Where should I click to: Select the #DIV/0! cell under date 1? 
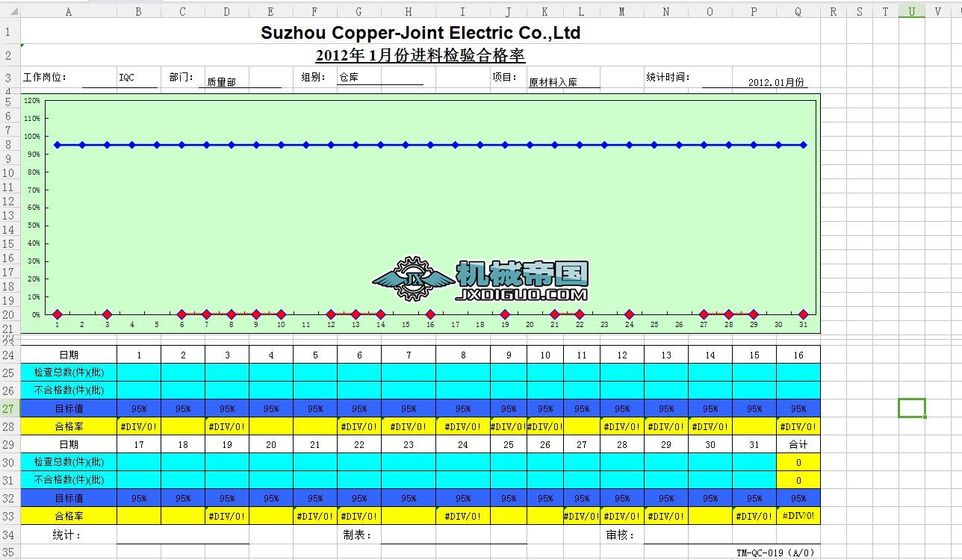click(139, 426)
